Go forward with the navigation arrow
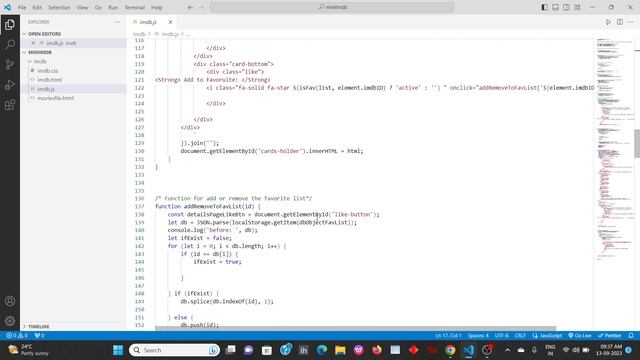The width and height of the screenshot is (640, 360). tap(202, 7)
